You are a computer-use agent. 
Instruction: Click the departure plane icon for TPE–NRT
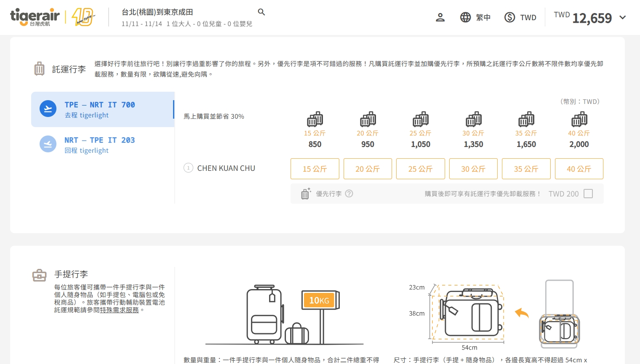pos(48,109)
